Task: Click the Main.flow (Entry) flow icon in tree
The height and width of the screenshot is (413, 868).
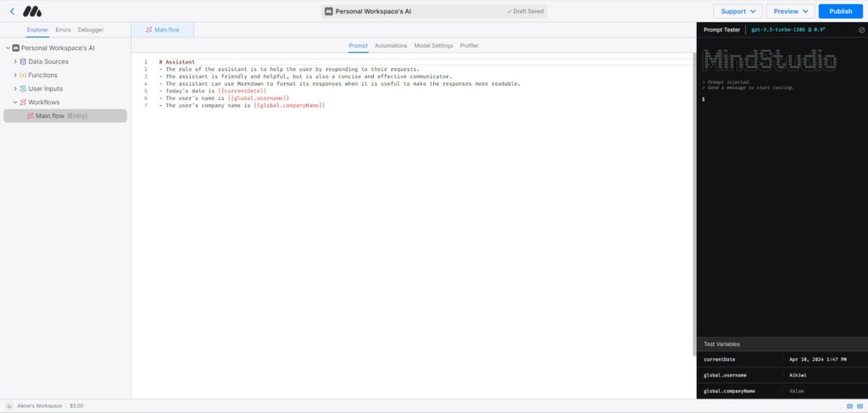Action: click(x=30, y=115)
